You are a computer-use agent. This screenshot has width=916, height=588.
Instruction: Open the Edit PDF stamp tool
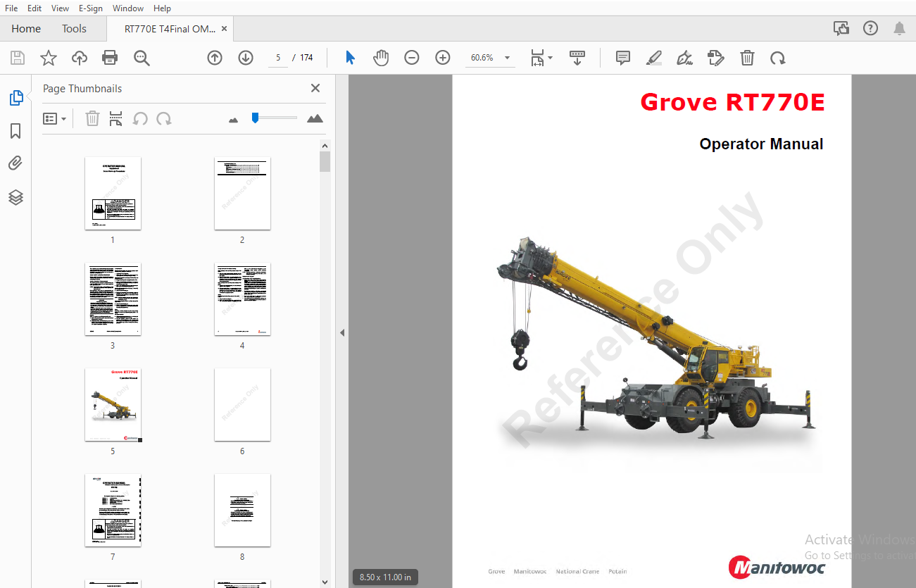715,58
